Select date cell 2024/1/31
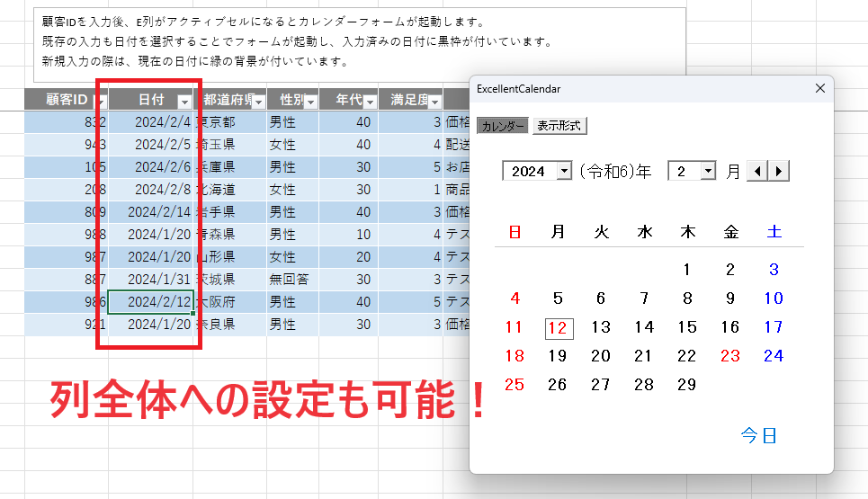This screenshot has height=499, width=868. [x=151, y=280]
